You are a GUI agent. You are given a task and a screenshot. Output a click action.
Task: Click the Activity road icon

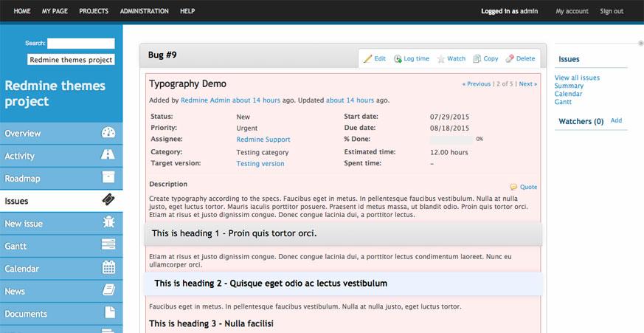tap(108, 154)
